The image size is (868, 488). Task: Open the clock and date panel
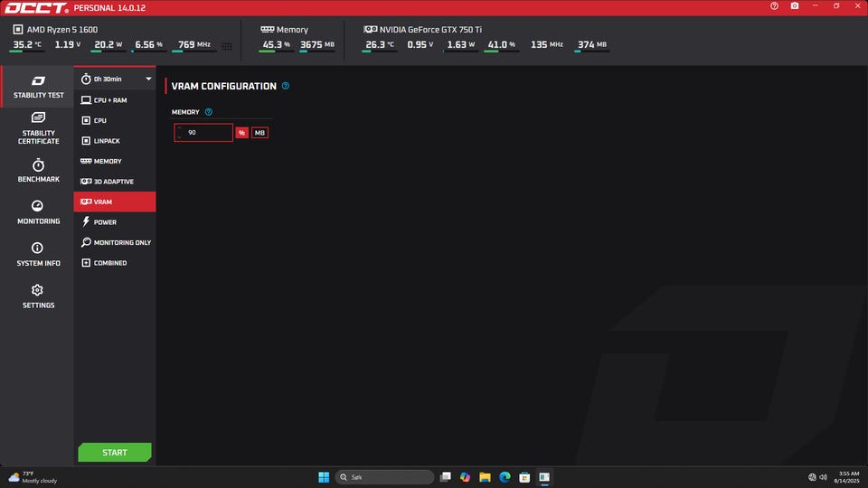point(848,477)
